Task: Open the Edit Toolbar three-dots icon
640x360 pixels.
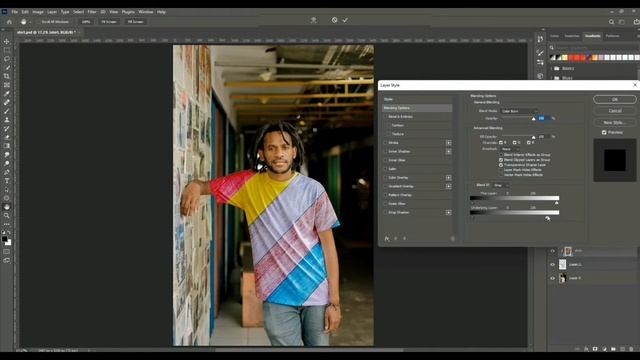Action: pos(7,224)
